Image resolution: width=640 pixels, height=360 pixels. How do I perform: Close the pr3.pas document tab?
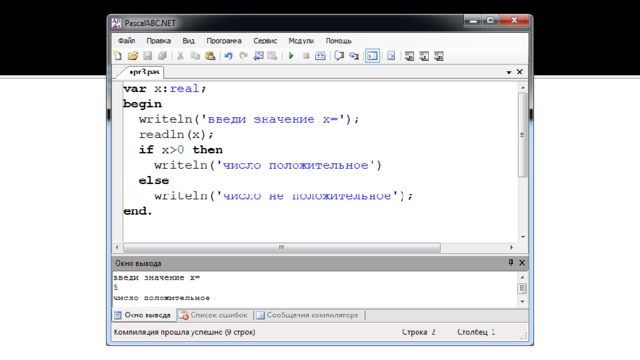pos(520,72)
